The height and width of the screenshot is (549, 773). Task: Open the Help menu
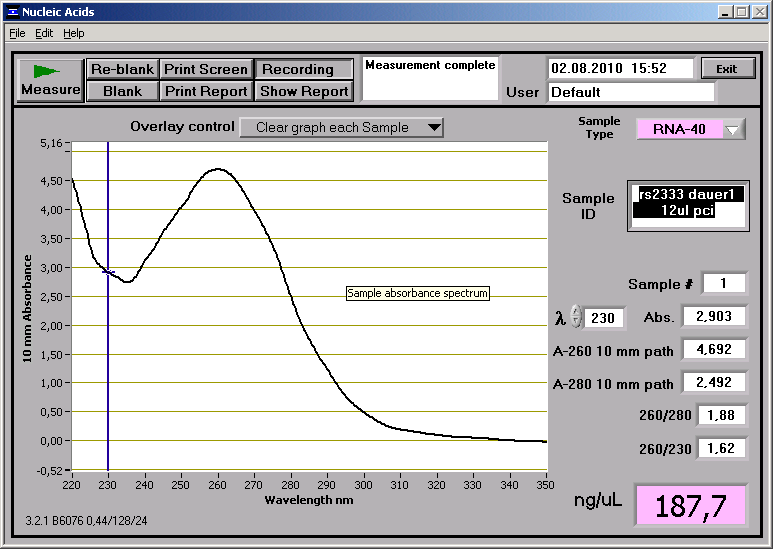pyautogui.click(x=74, y=33)
